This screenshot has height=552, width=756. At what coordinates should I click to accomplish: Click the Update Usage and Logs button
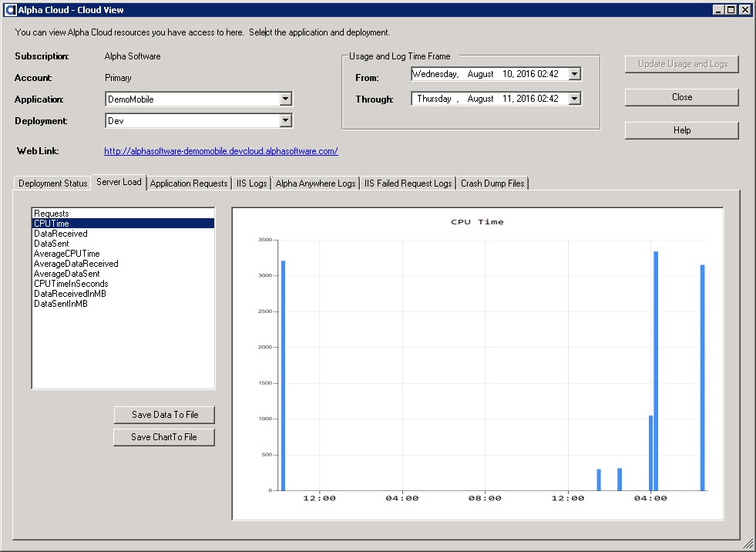[x=682, y=64]
